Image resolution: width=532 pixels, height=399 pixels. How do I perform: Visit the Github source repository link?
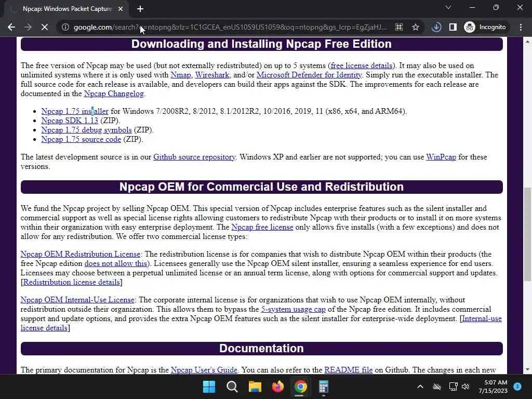(194, 157)
